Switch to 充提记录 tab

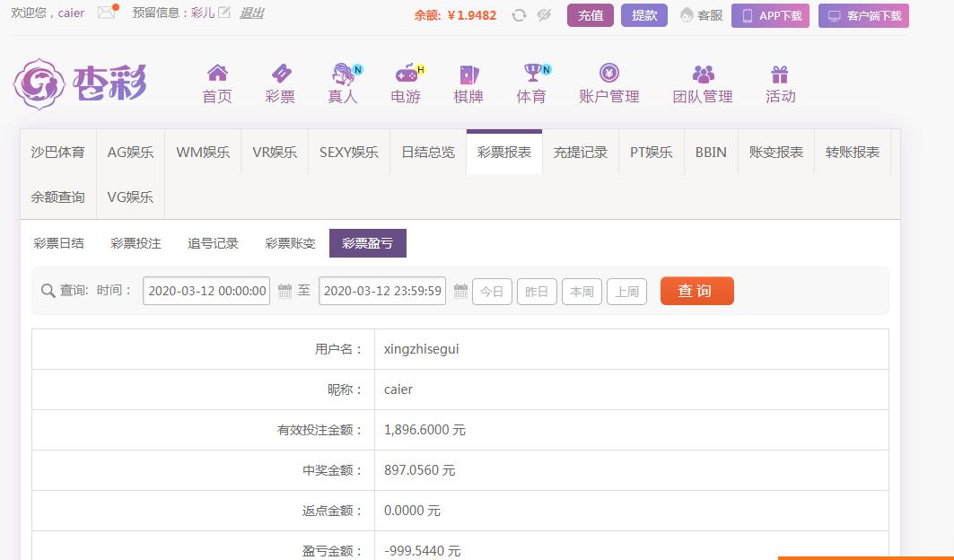click(581, 153)
